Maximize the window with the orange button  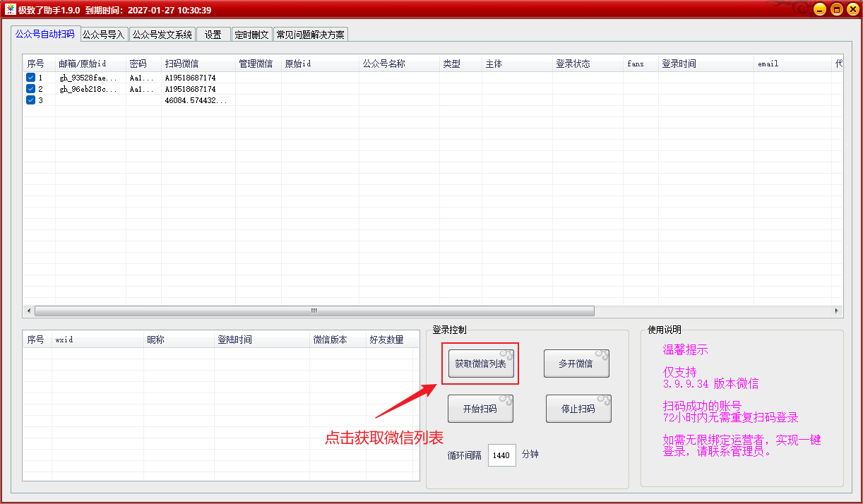click(836, 9)
